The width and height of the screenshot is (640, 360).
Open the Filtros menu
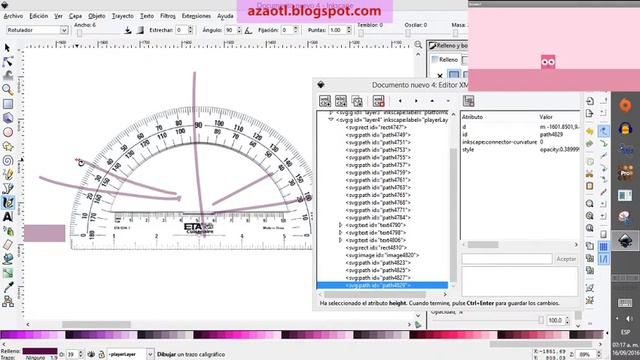click(168, 16)
